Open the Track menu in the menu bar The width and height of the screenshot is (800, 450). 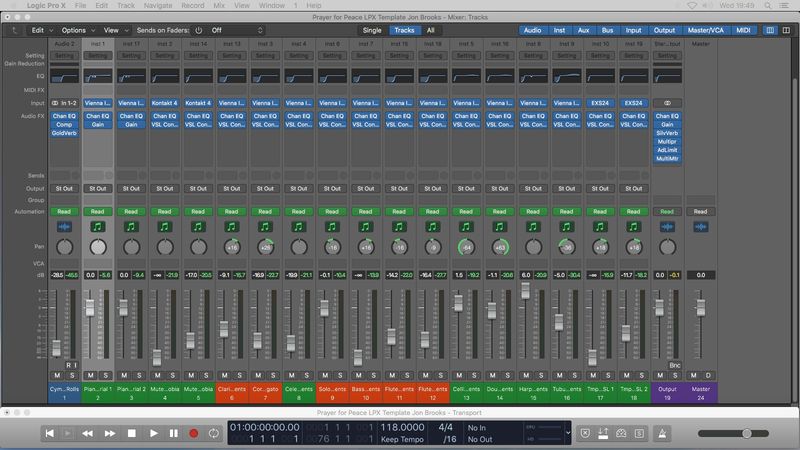tap(126, 6)
